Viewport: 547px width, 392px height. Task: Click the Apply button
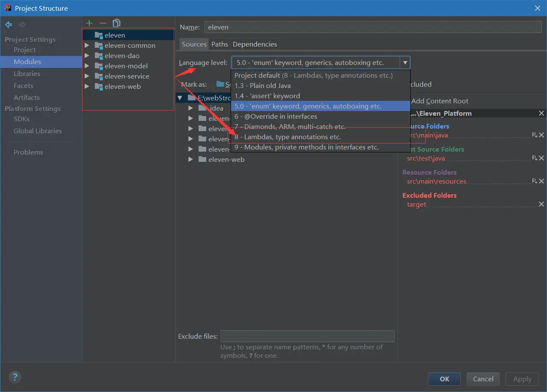[522, 379]
